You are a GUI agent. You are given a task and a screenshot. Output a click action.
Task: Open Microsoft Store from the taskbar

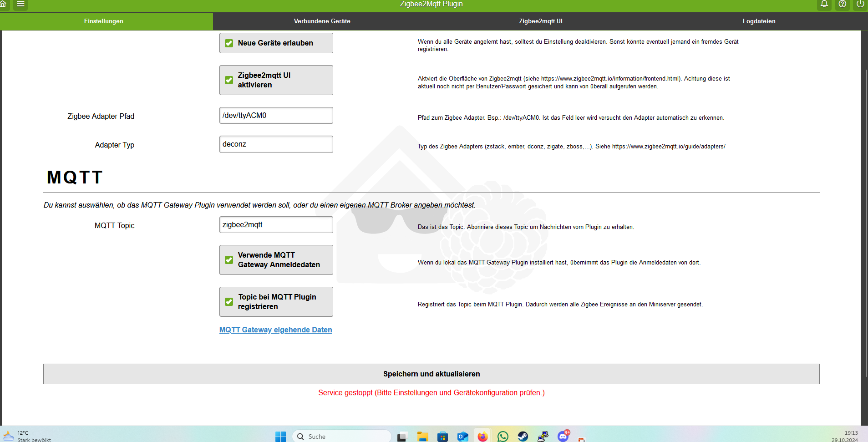tap(442, 437)
